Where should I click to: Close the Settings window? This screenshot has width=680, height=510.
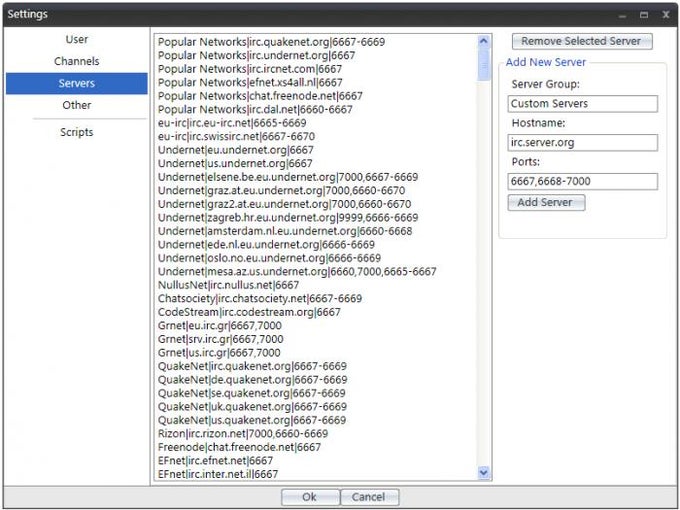tap(666, 15)
